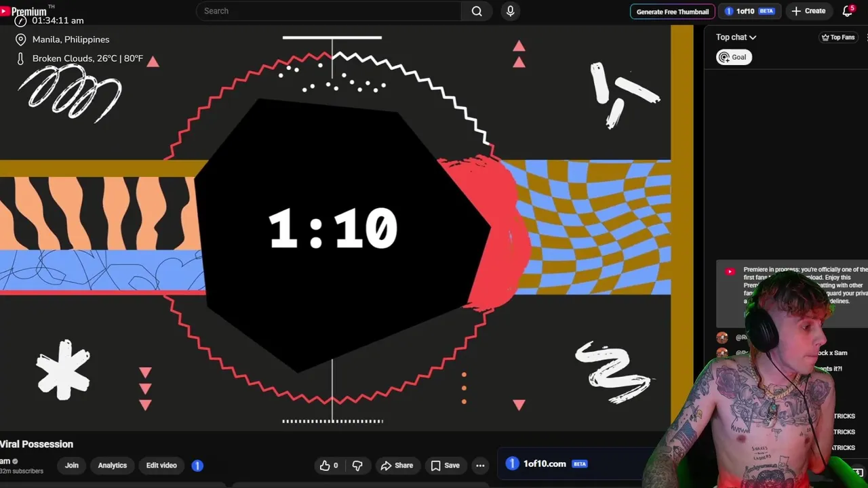
Task: Focus the Search input field
Action: 329,11
